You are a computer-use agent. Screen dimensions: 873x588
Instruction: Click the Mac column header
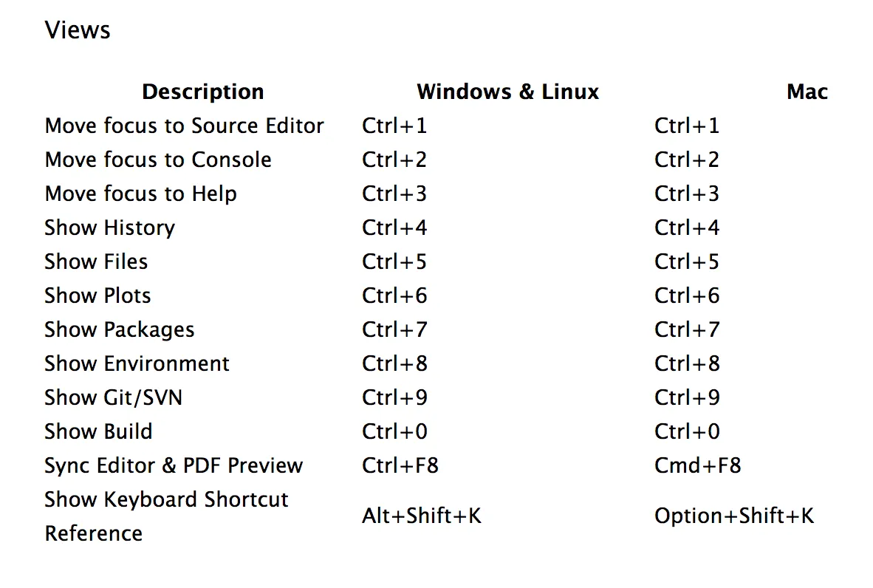(x=807, y=92)
